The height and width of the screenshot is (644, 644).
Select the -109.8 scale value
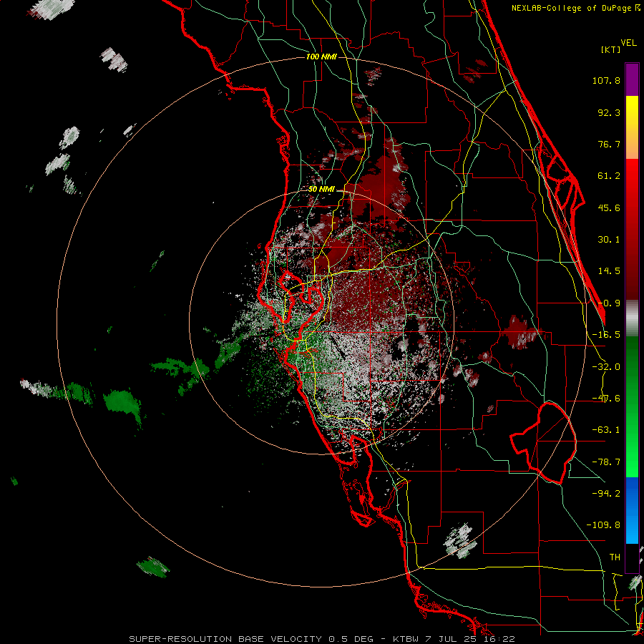tap(603, 525)
